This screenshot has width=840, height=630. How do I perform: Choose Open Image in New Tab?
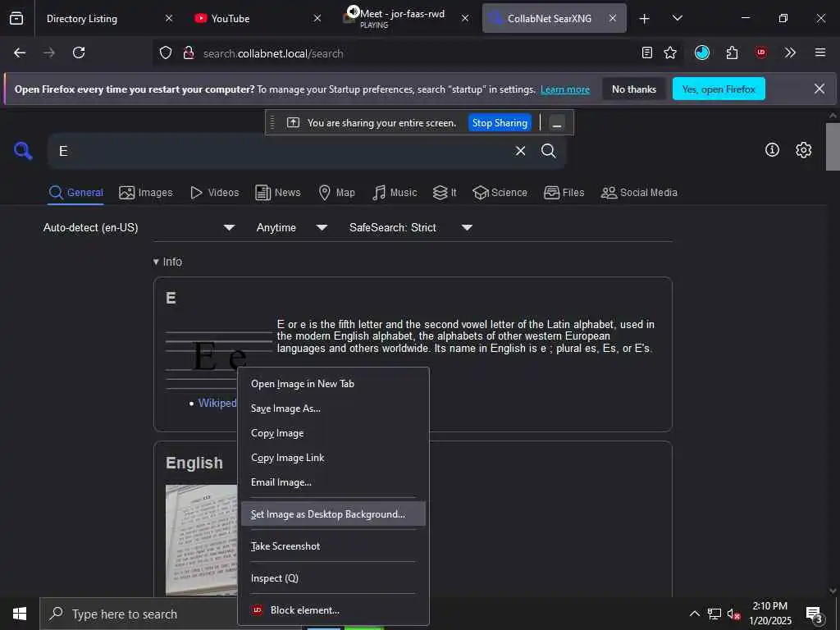pos(333,384)
